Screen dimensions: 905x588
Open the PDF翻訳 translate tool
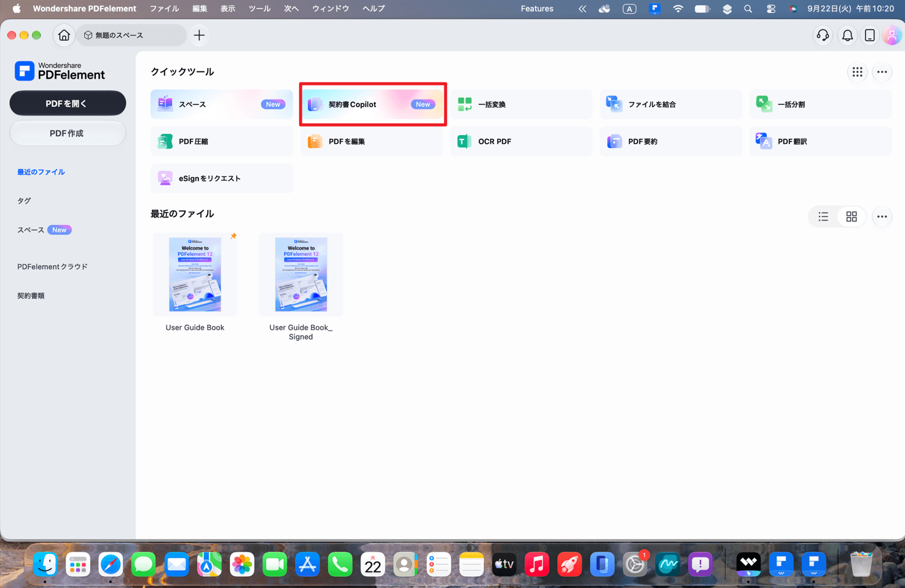pos(821,141)
